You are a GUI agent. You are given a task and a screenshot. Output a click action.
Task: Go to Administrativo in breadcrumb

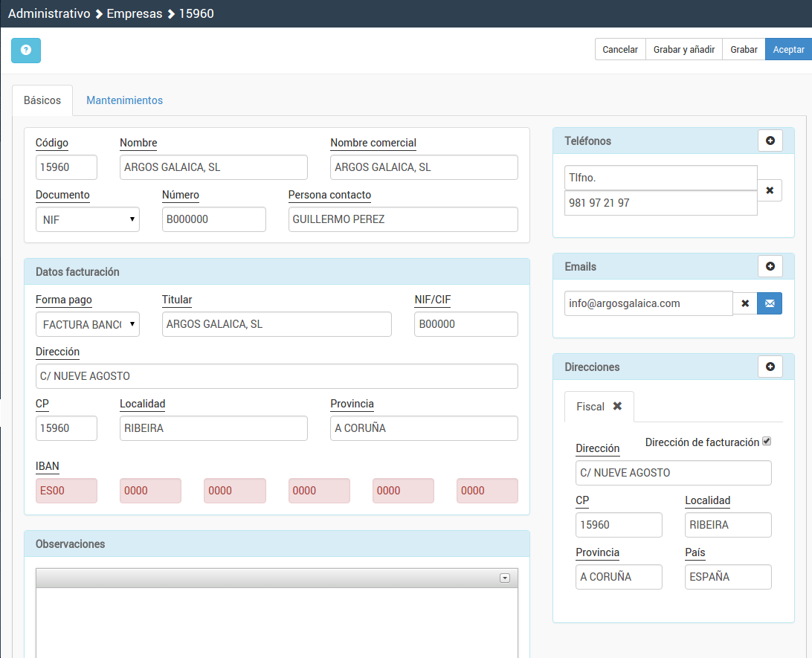(49, 13)
